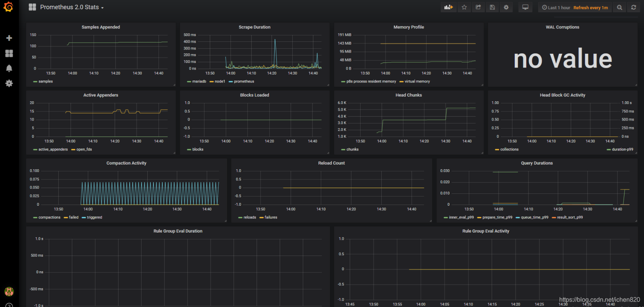Open the Last 1 hour time picker

[556, 8]
